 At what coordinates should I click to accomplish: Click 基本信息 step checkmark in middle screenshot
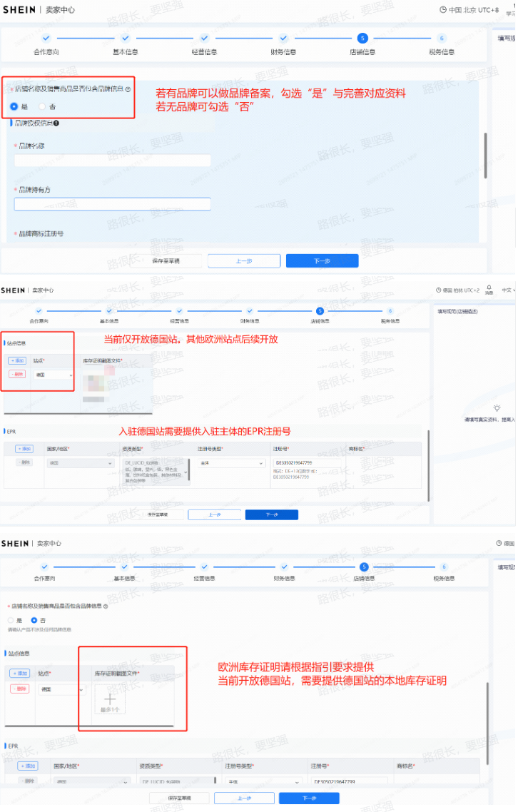(x=109, y=310)
